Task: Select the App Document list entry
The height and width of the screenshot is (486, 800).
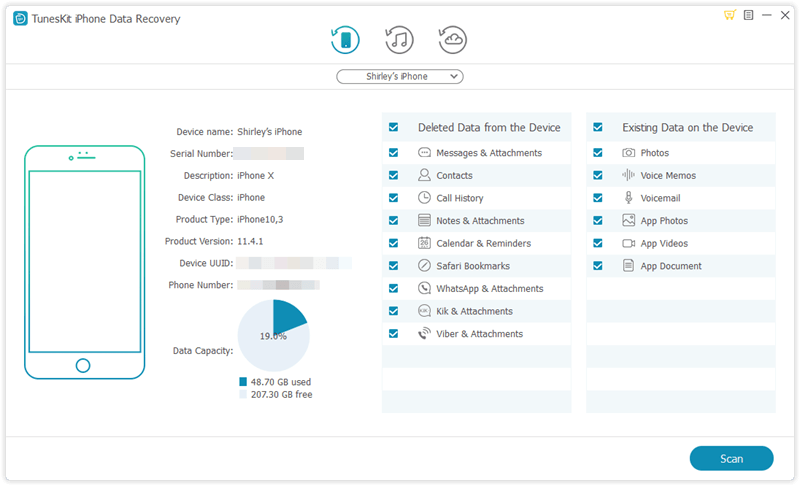Action: pyautogui.click(x=670, y=266)
